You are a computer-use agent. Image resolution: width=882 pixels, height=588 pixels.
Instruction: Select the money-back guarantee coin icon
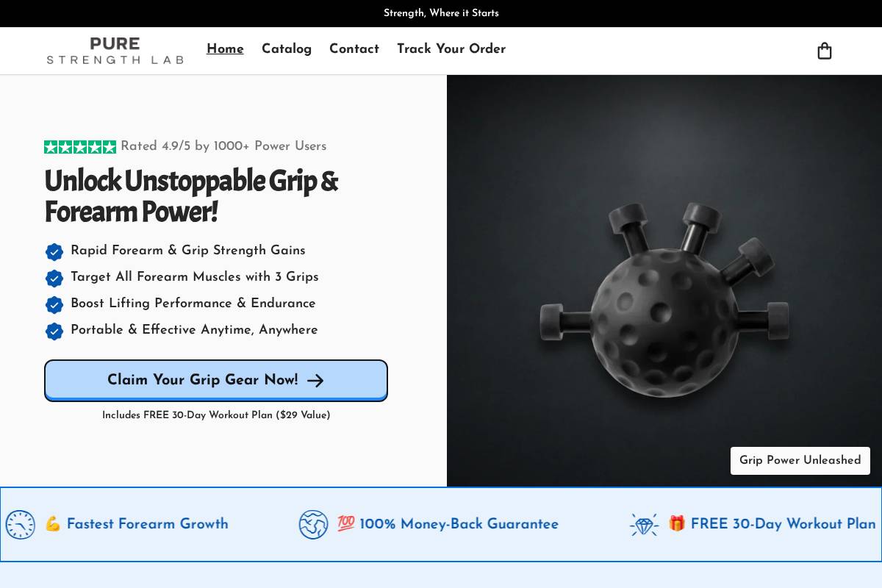click(x=314, y=524)
